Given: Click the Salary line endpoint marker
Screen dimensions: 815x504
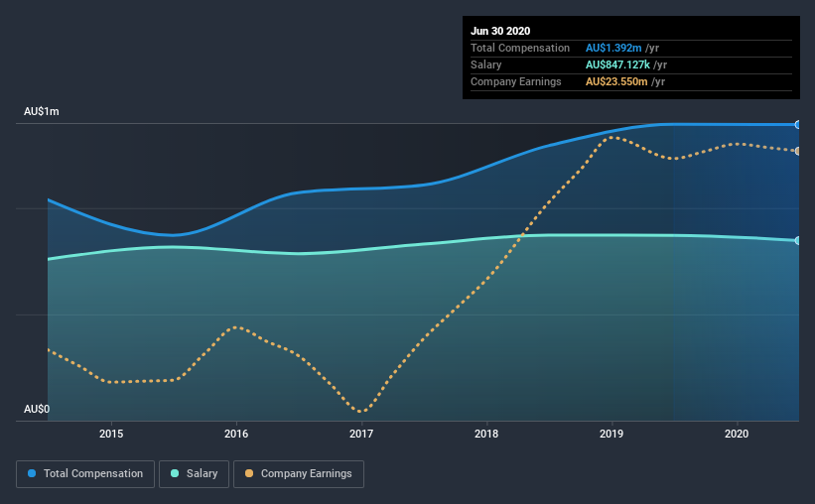Looking at the screenshot, I should [798, 240].
